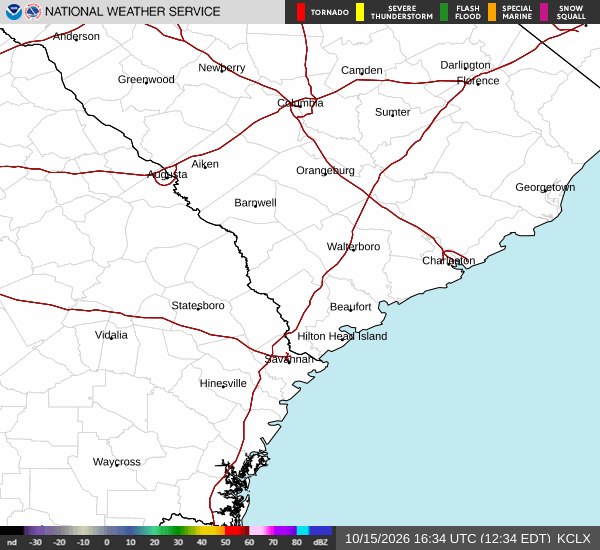Click the KCLX radar station identifier
Viewport: 600px width, 550px height.
574,539
